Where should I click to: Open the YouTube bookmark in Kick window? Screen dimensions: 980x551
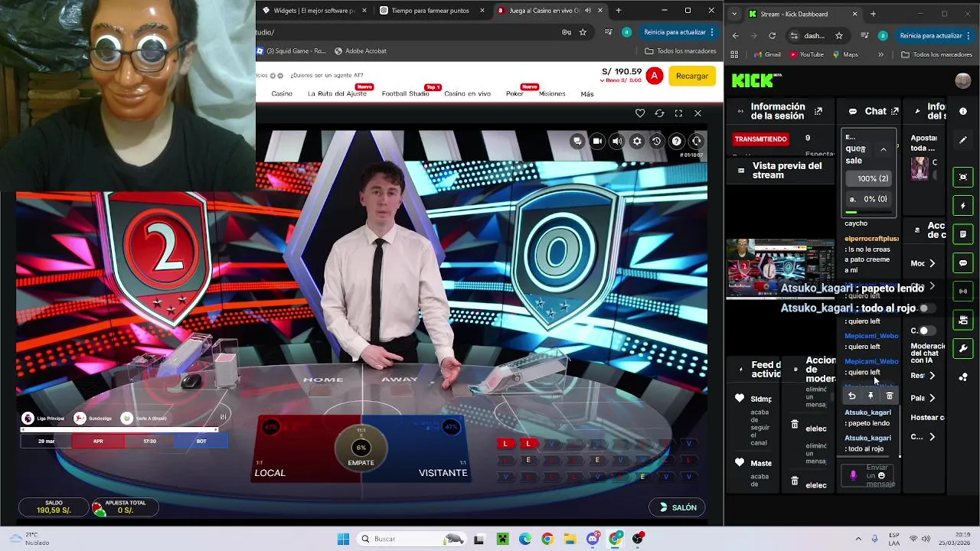(806, 54)
